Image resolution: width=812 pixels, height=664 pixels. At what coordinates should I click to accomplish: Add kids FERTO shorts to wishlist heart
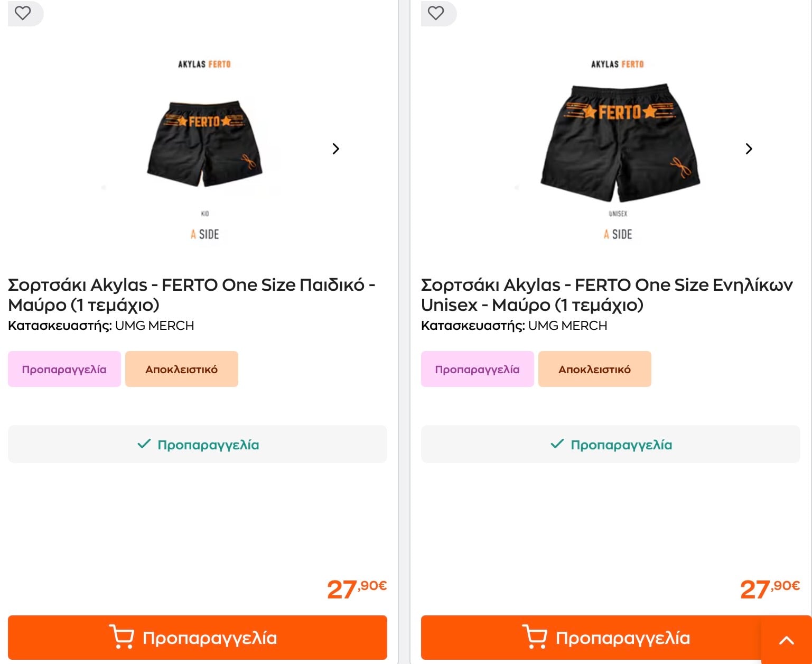coord(23,13)
